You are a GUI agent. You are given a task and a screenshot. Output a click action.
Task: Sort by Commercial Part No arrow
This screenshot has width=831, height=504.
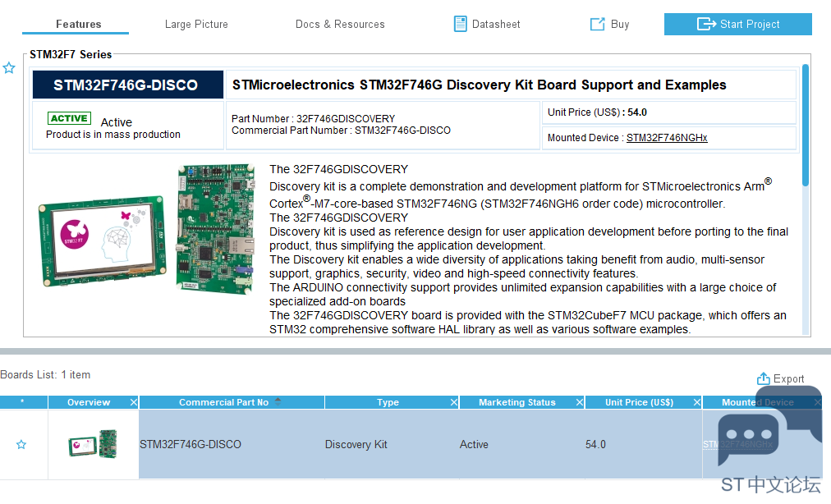[278, 401]
